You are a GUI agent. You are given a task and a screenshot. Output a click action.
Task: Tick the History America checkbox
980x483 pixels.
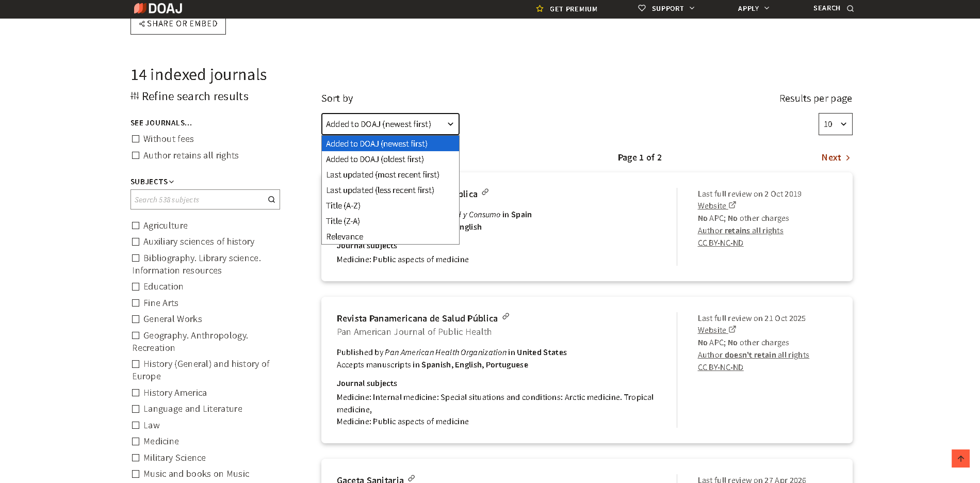(x=136, y=393)
